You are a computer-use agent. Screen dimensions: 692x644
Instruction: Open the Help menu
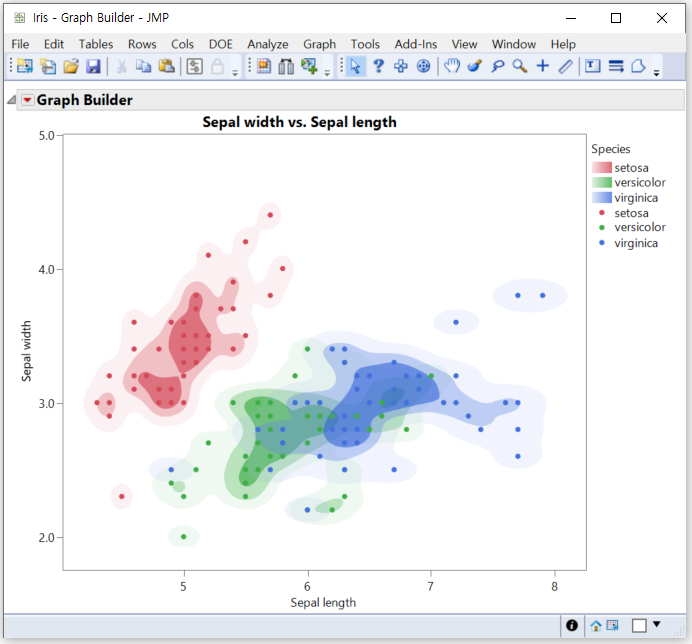pyautogui.click(x=563, y=44)
